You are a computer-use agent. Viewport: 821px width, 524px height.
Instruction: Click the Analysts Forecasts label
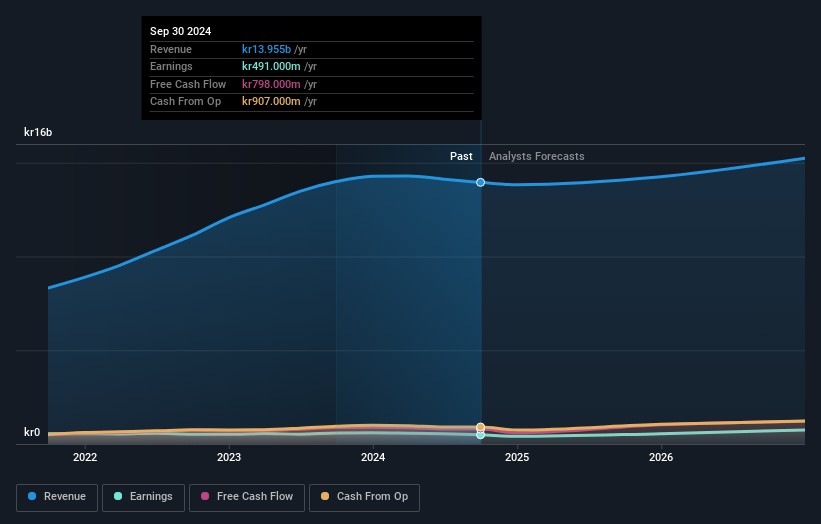pos(537,156)
